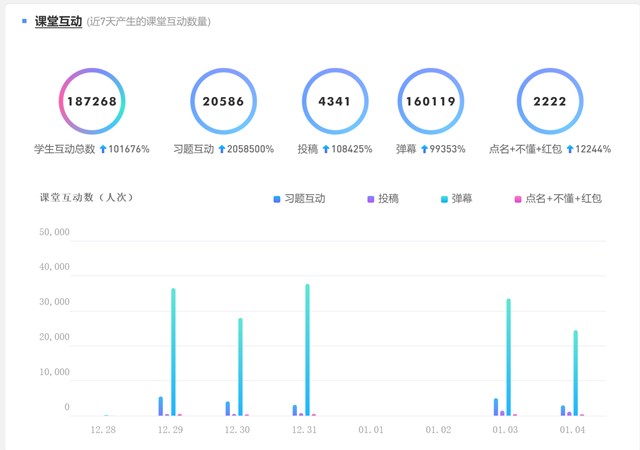Click the 108425% growth value
The image size is (640, 450).
[351, 149]
